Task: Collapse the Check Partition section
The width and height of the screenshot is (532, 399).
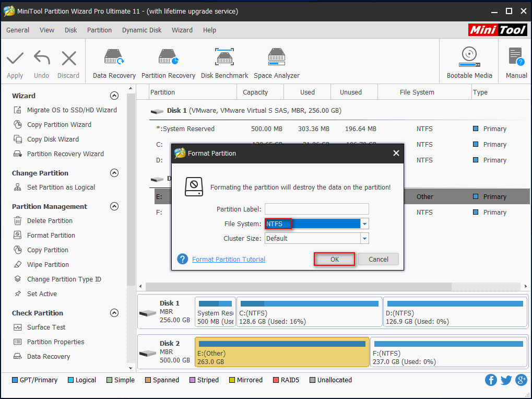Action: [x=114, y=313]
